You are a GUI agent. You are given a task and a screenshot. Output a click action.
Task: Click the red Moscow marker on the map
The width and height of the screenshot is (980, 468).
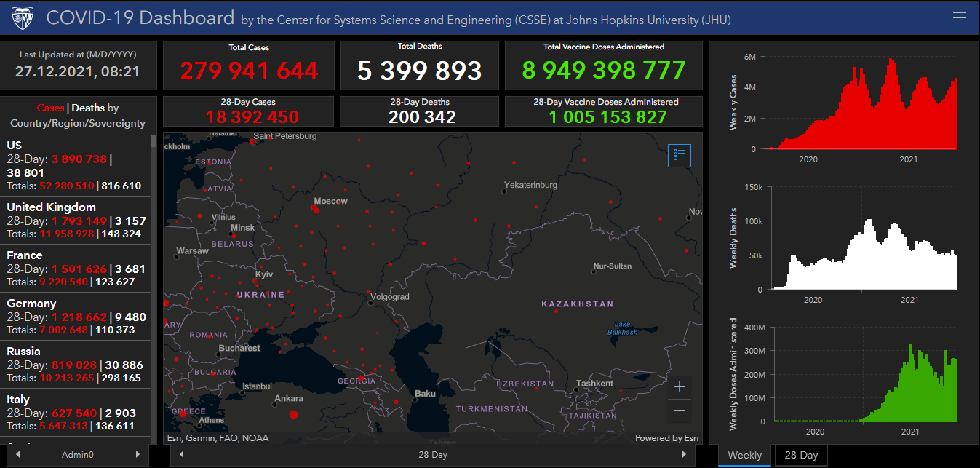pos(314,209)
